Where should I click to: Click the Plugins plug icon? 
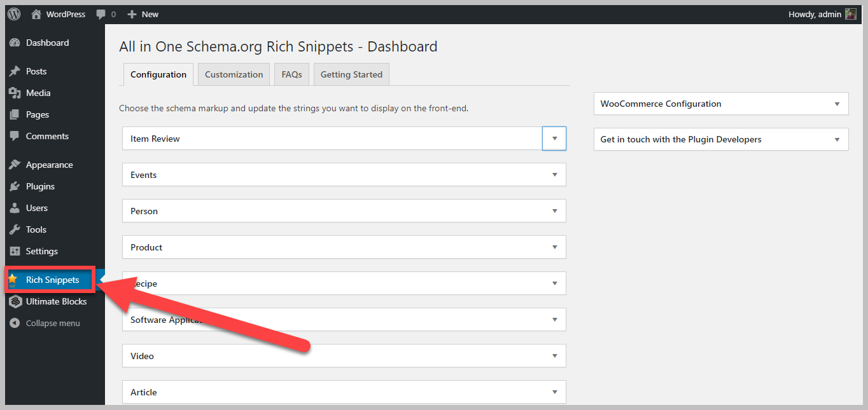coord(15,186)
